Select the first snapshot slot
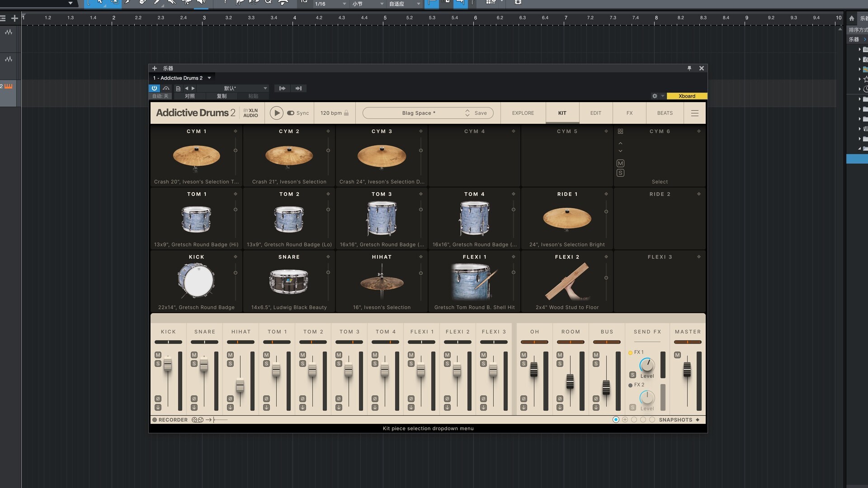 [616, 420]
